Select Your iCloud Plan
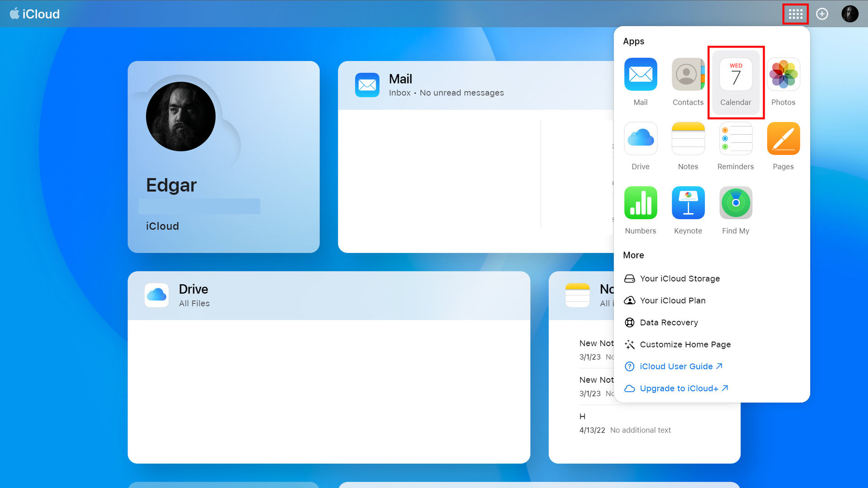This screenshot has height=488, width=868. (672, 300)
